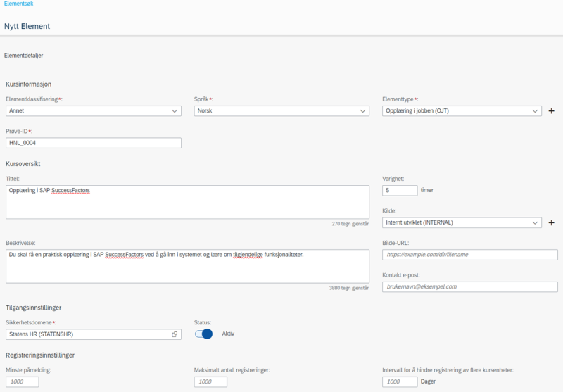563x392 pixels.
Task: Open the Elementklassifisering dropdown showing Annet
Action: point(94,111)
